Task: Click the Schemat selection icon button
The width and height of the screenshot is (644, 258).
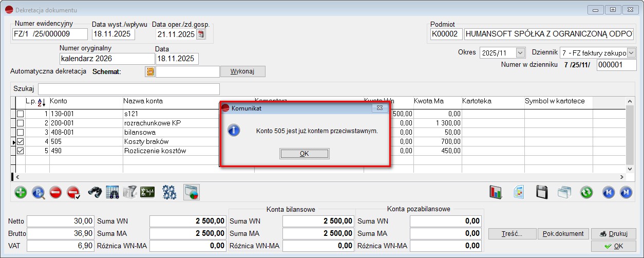Action: click(150, 71)
